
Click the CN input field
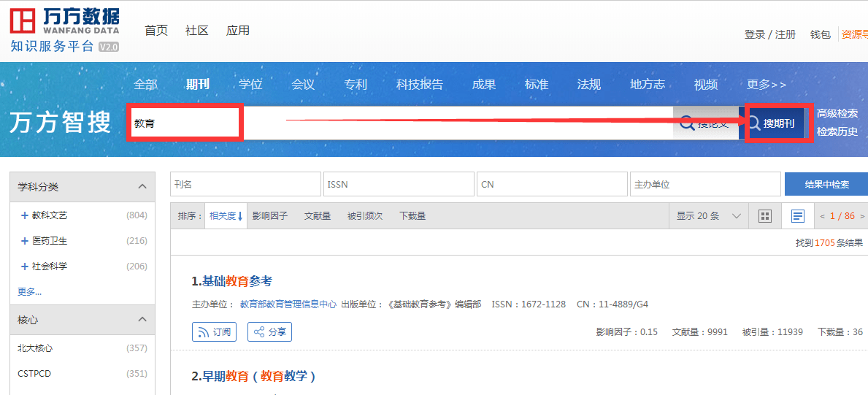pos(553,185)
